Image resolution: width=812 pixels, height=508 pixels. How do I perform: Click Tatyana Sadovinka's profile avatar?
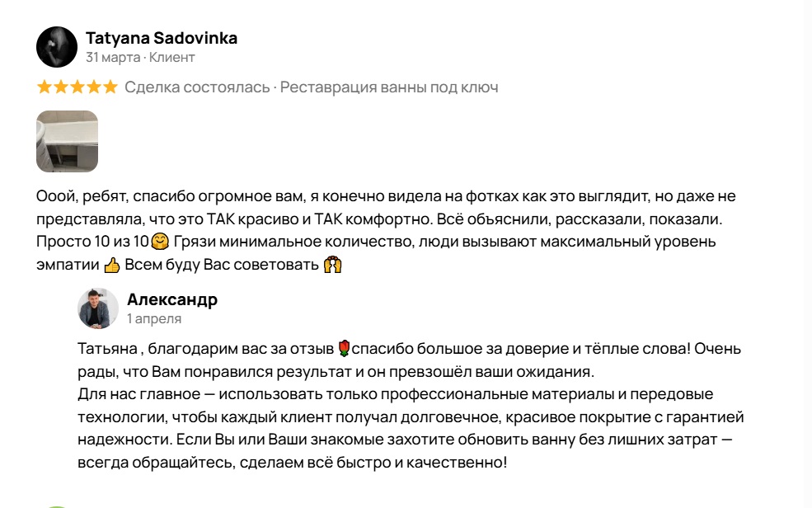click(57, 47)
